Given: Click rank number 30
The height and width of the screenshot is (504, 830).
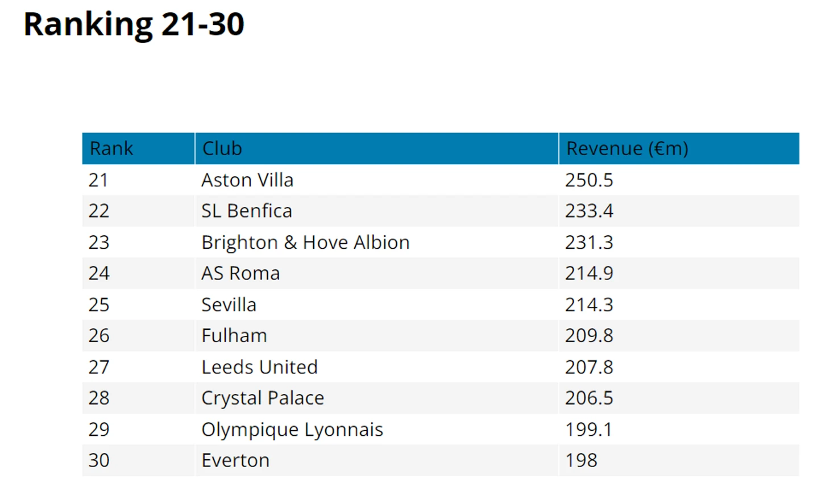Looking at the screenshot, I should [x=99, y=460].
